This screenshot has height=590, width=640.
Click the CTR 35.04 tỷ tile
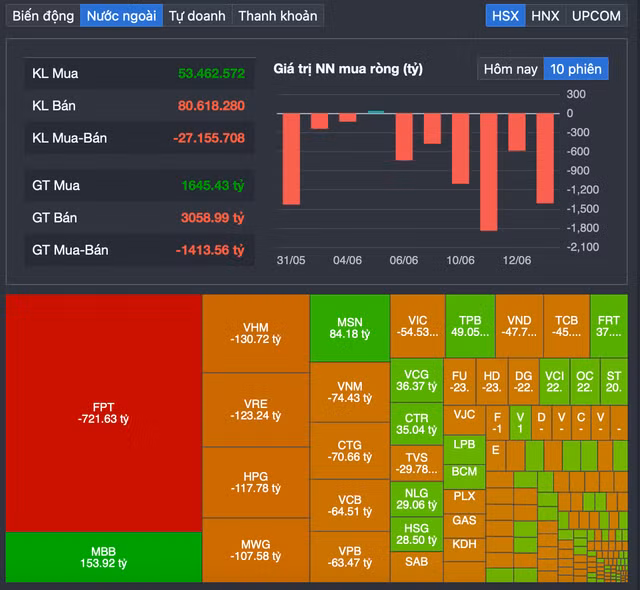[x=417, y=424]
